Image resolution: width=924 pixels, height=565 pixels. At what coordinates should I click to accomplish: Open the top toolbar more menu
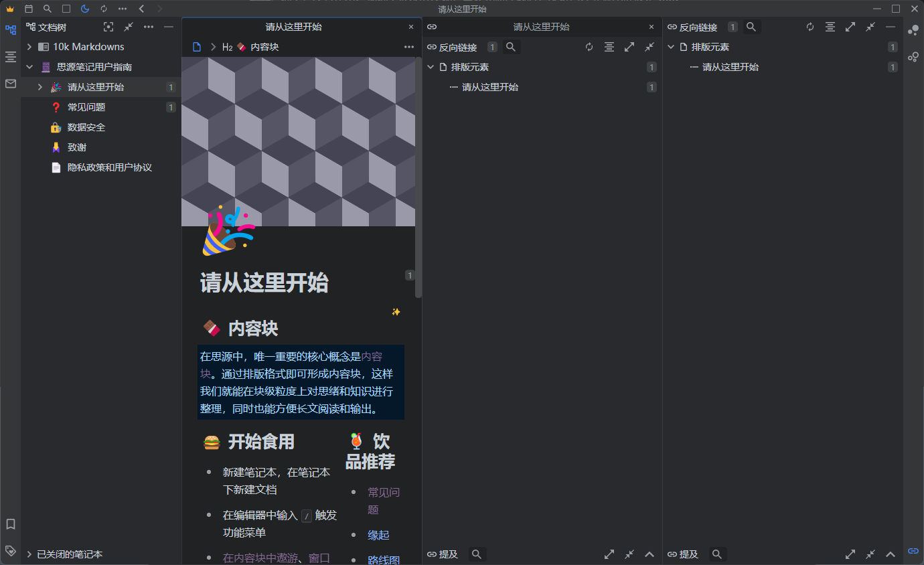click(122, 9)
